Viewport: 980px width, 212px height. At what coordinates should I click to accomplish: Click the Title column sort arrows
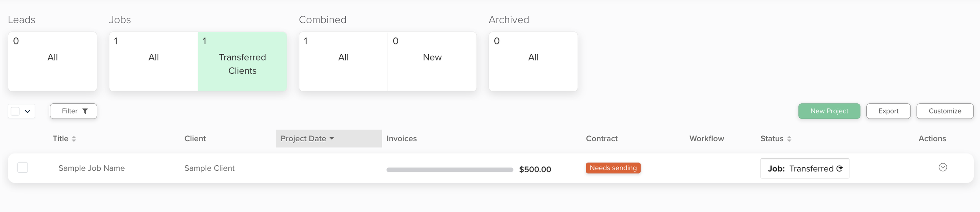74,139
